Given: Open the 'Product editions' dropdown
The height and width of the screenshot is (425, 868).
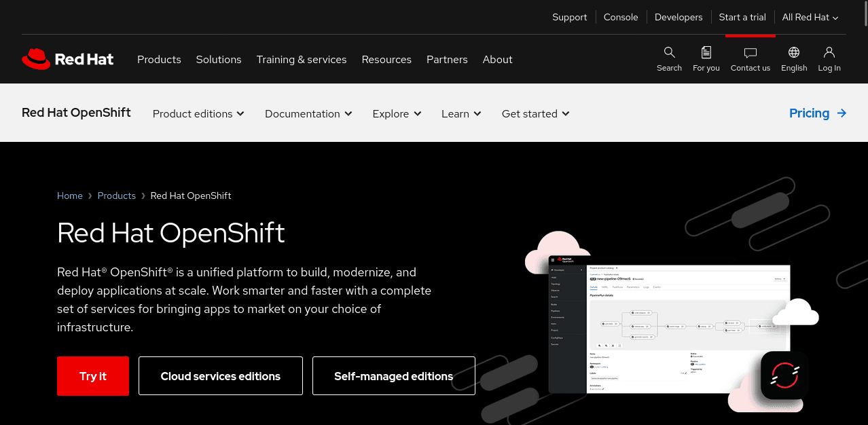Looking at the screenshot, I should [x=198, y=113].
